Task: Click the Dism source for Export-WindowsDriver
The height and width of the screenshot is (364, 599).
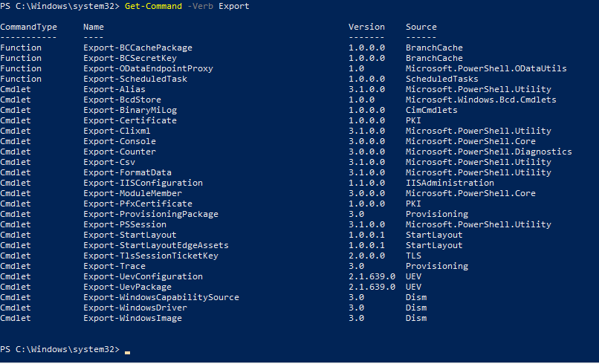Action: 416,308
